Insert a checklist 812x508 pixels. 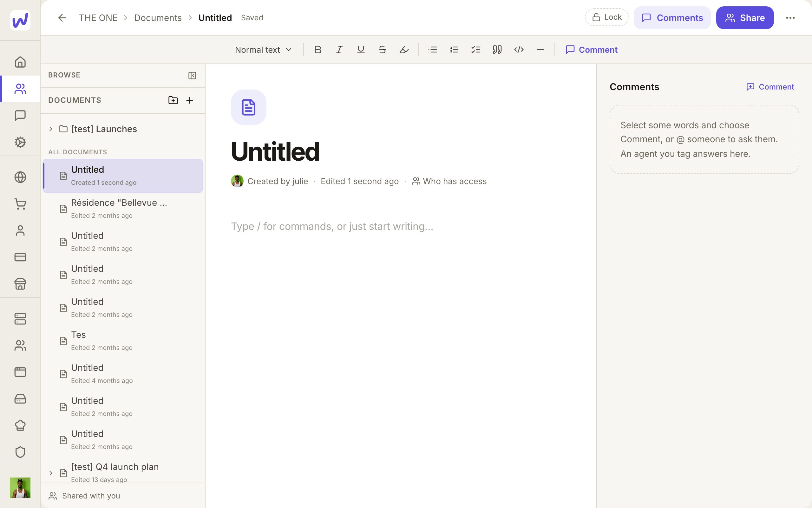pyautogui.click(x=475, y=50)
